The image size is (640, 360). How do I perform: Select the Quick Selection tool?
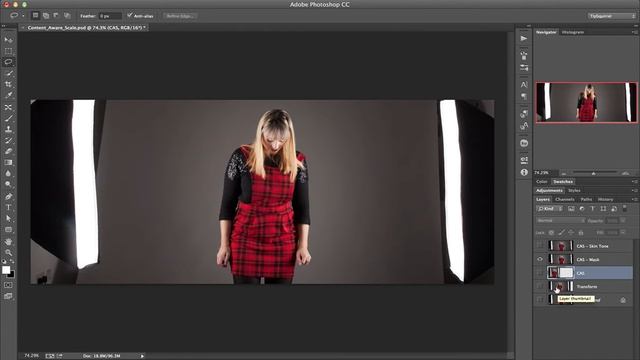click(x=8, y=73)
